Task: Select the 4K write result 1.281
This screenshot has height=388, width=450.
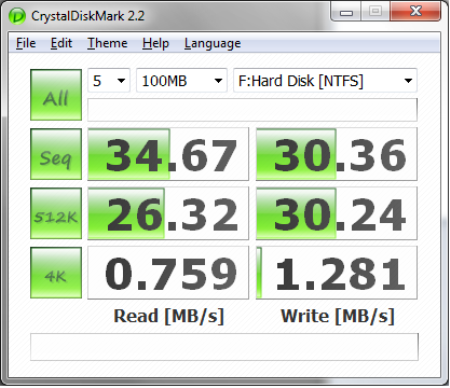Action: coord(336,273)
